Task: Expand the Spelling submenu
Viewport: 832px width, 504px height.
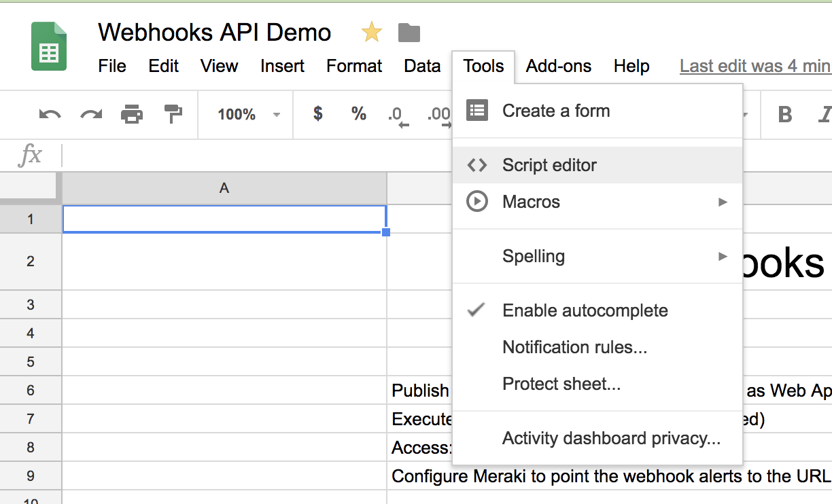Action: [597, 256]
